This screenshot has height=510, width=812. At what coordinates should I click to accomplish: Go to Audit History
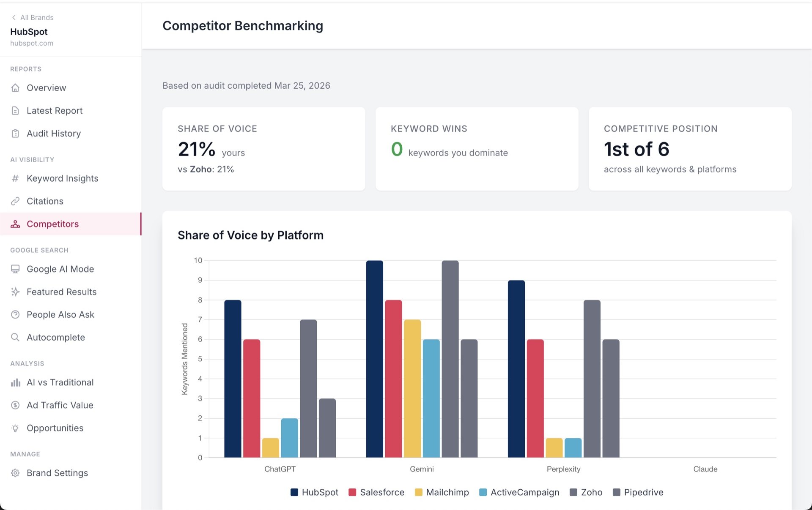(x=71, y=134)
